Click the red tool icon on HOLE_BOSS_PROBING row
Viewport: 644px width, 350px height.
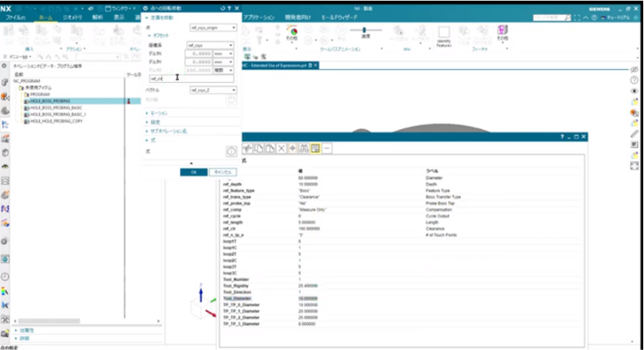[x=128, y=101]
